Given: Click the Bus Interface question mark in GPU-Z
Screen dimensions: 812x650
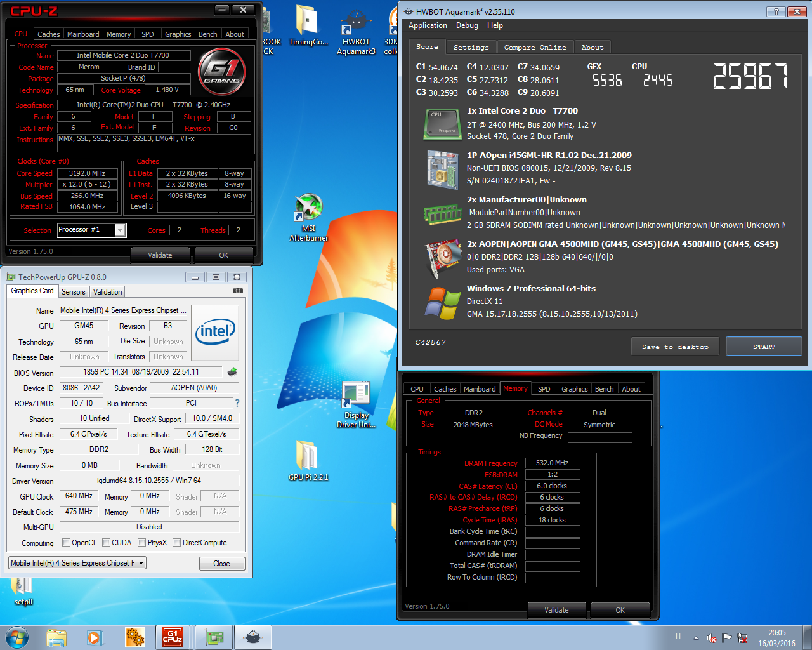Looking at the screenshot, I should pyautogui.click(x=237, y=403).
